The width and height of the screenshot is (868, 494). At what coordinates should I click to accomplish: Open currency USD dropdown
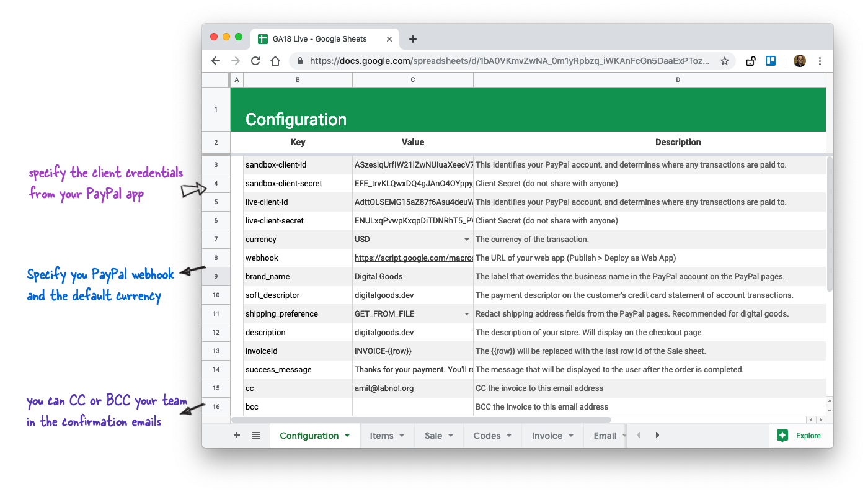(467, 240)
